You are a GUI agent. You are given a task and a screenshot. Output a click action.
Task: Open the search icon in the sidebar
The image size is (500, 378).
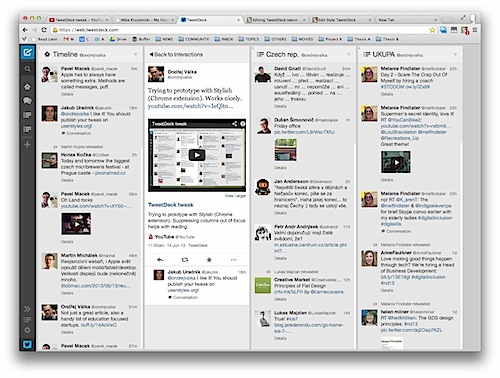point(27,69)
